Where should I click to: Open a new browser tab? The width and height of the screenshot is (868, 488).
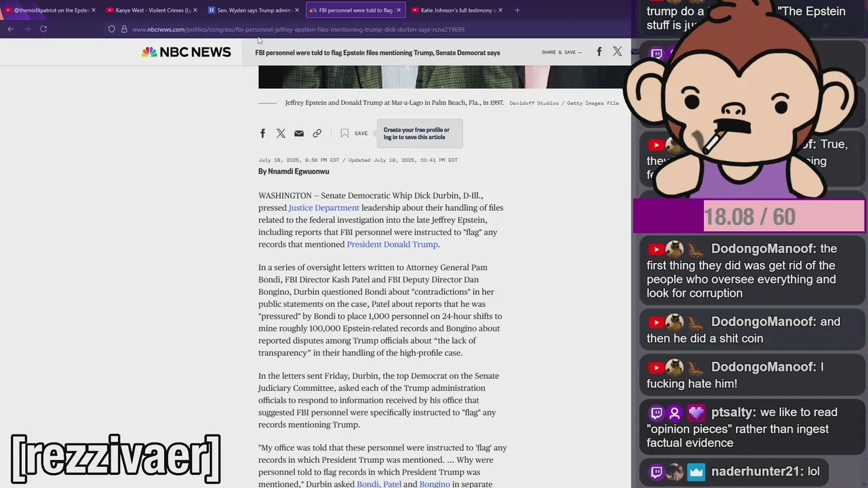[517, 10]
